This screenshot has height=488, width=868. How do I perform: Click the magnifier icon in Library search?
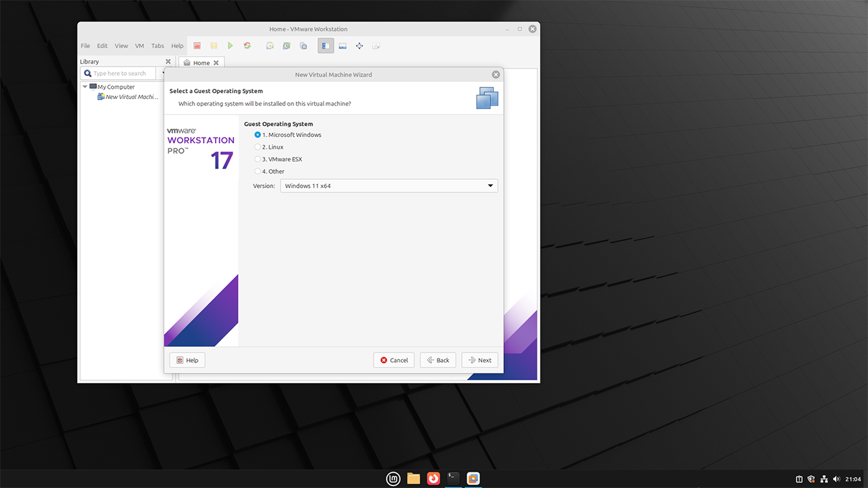[x=87, y=73]
